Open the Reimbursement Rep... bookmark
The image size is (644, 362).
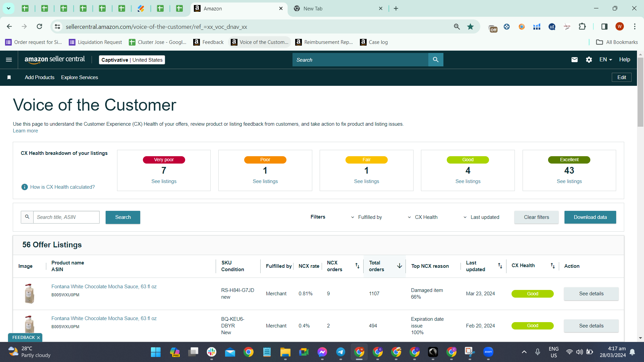click(324, 42)
